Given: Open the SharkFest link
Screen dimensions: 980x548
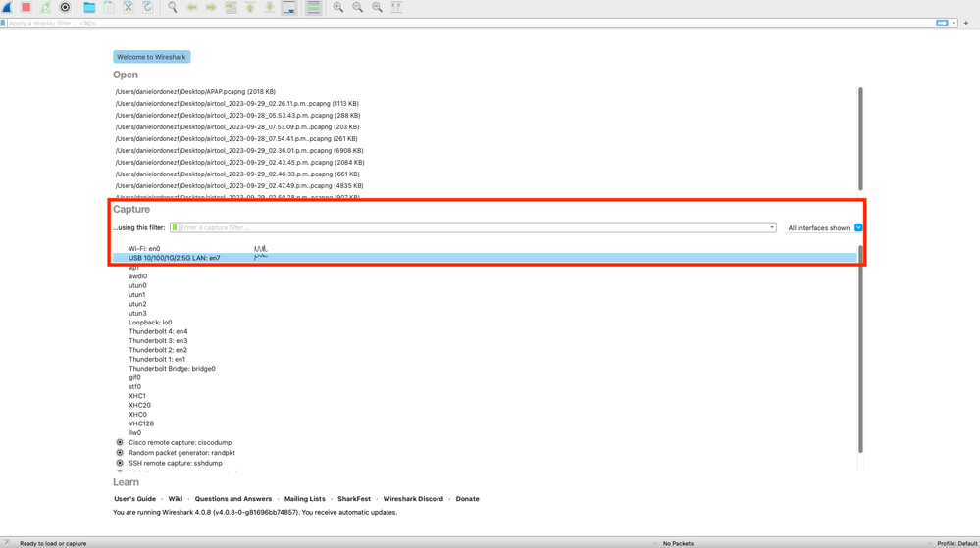Looking at the screenshot, I should [354, 499].
